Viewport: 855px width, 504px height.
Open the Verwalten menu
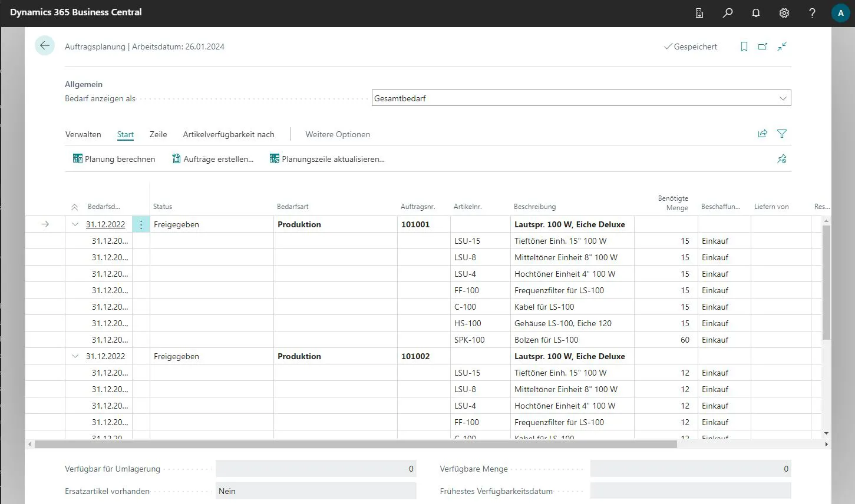point(83,134)
